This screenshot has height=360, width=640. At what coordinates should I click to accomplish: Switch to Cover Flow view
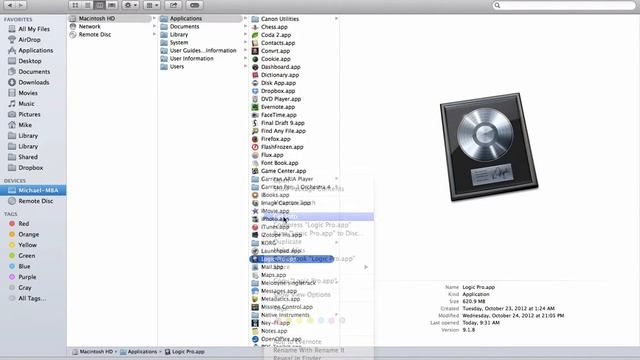(x=111, y=5)
